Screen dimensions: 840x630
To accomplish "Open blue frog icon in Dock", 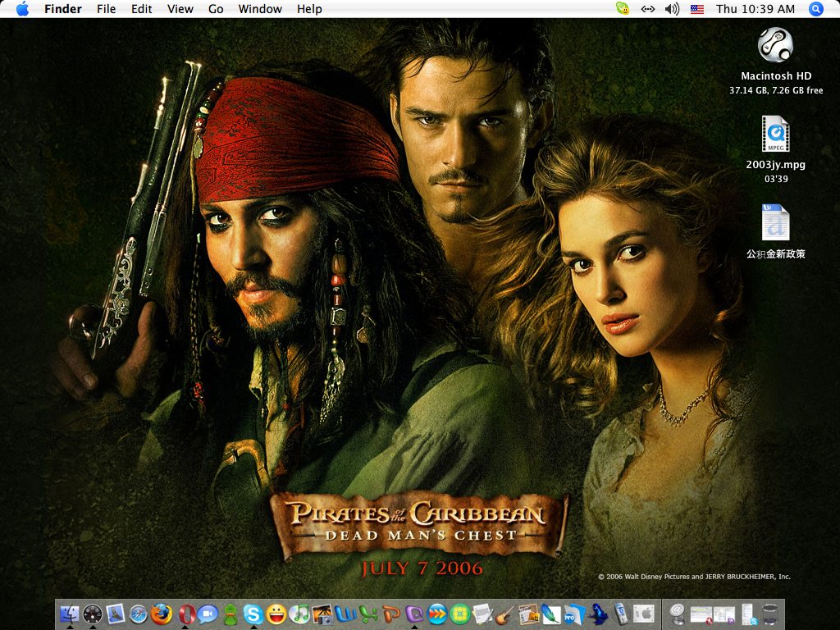I will coord(597,614).
